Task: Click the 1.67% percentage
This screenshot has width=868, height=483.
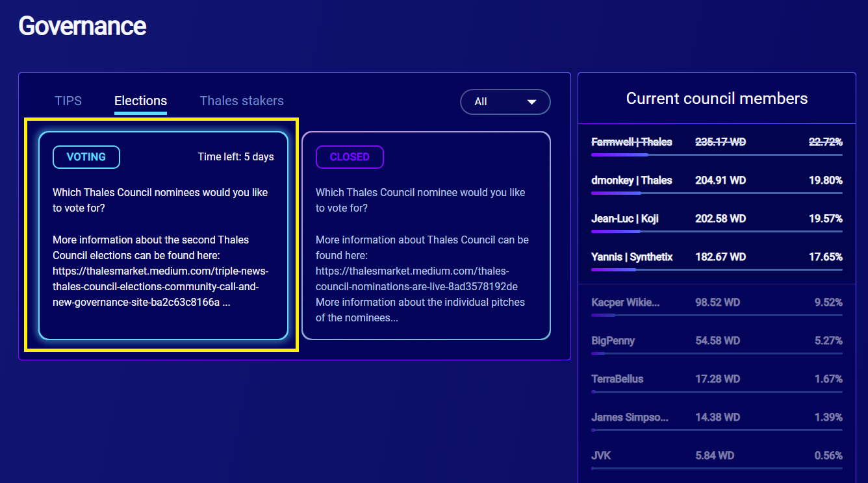Action: pyautogui.click(x=828, y=379)
